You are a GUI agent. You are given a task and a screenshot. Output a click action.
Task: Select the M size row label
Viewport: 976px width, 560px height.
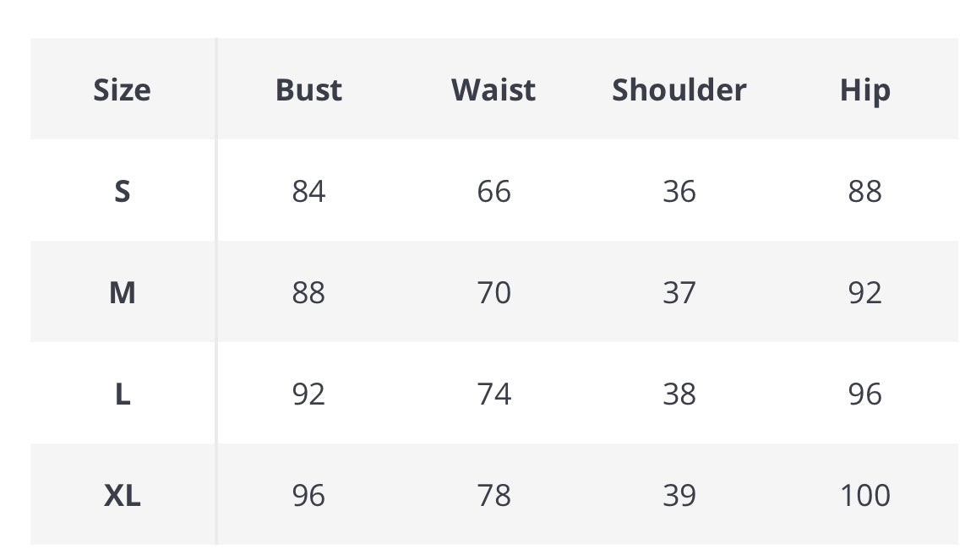pyautogui.click(x=122, y=293)
